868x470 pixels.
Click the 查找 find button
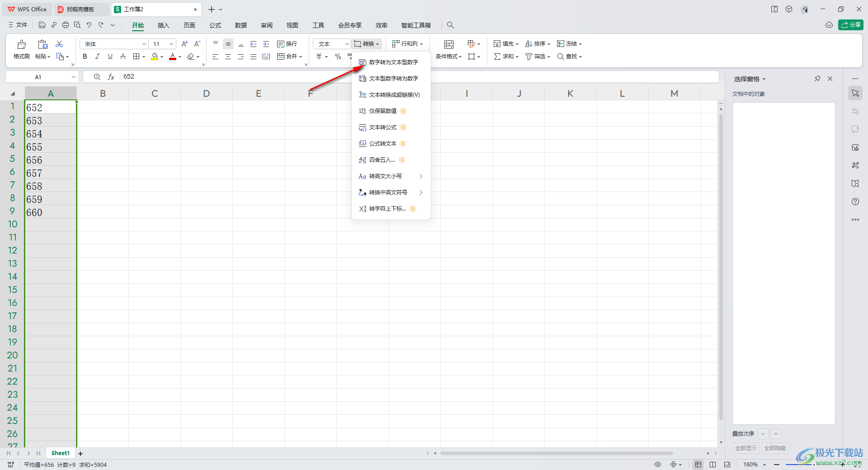coord(569,56)
